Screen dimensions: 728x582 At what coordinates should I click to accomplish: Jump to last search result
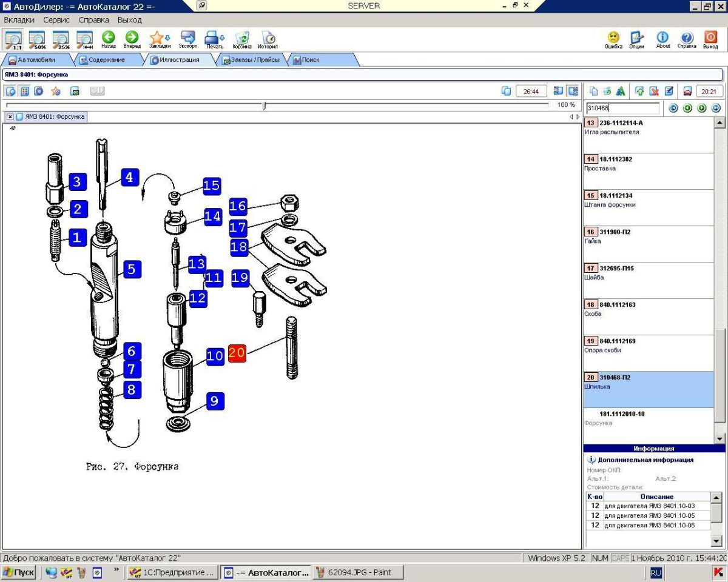[x=716, y=108]
